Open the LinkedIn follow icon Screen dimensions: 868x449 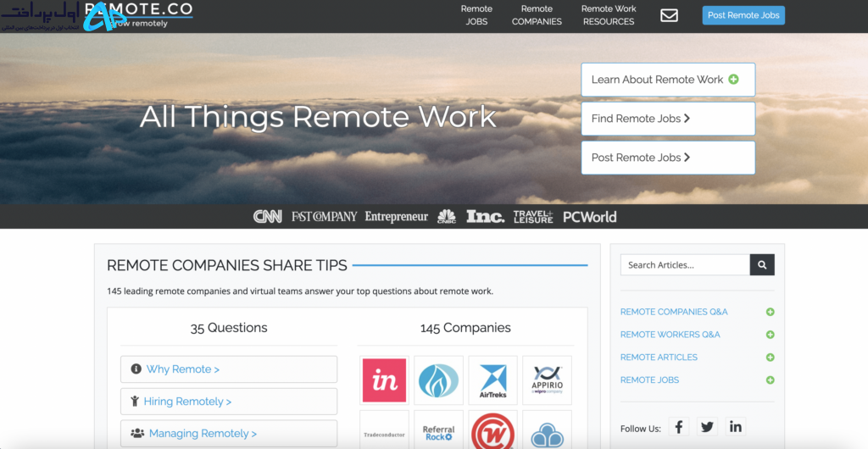point(736,427)
